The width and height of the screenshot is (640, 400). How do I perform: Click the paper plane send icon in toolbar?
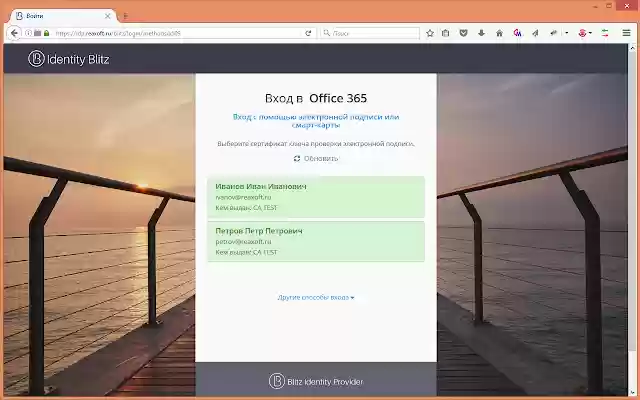coord(535,33)
